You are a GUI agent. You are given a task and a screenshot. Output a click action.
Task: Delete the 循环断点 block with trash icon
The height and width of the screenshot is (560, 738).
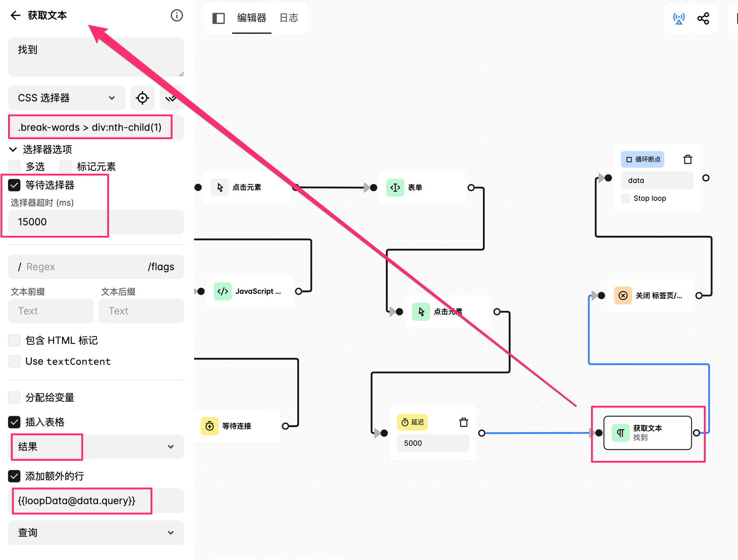[x=688, y=160]
